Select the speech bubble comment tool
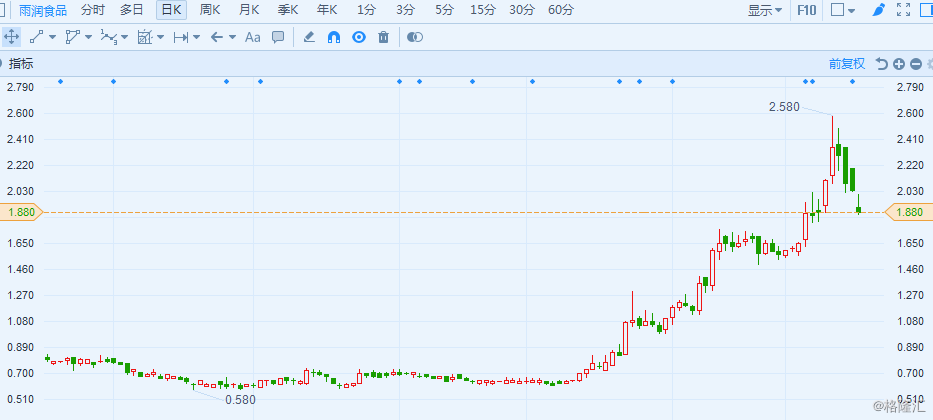This screenshot has width=933, height=420. (x=278, y=37)
